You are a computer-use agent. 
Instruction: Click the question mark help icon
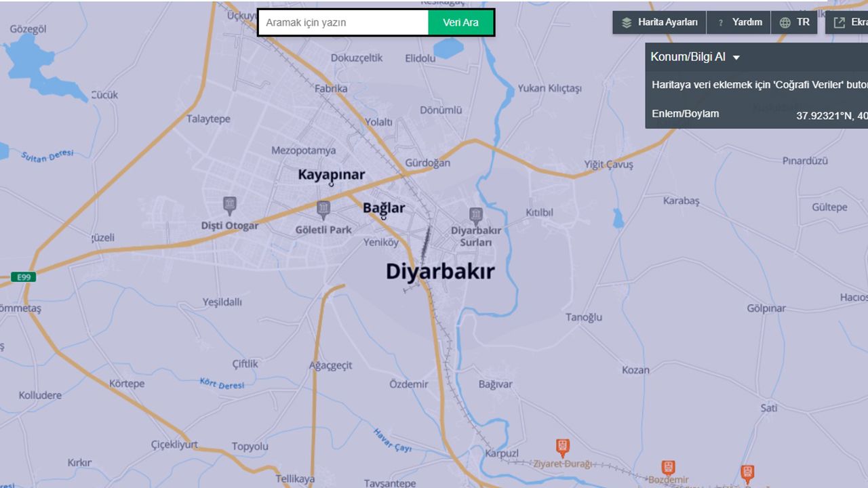tap(720, 22)
